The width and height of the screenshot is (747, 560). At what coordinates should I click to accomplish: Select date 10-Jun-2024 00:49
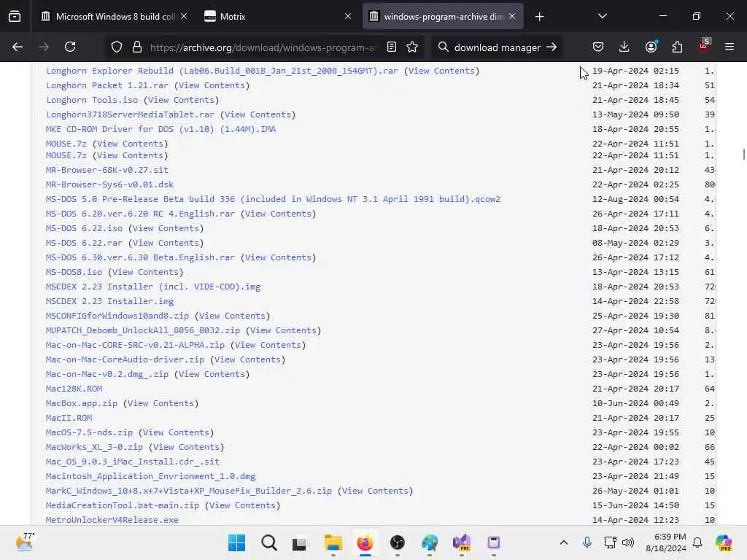click(635, 403)
